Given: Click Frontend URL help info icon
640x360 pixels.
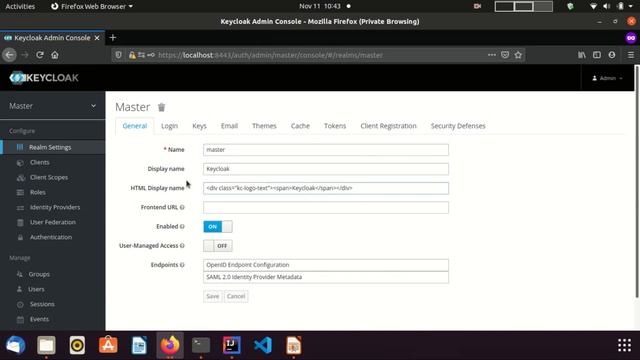Looking at the screenshot, I should pos(182,207).
